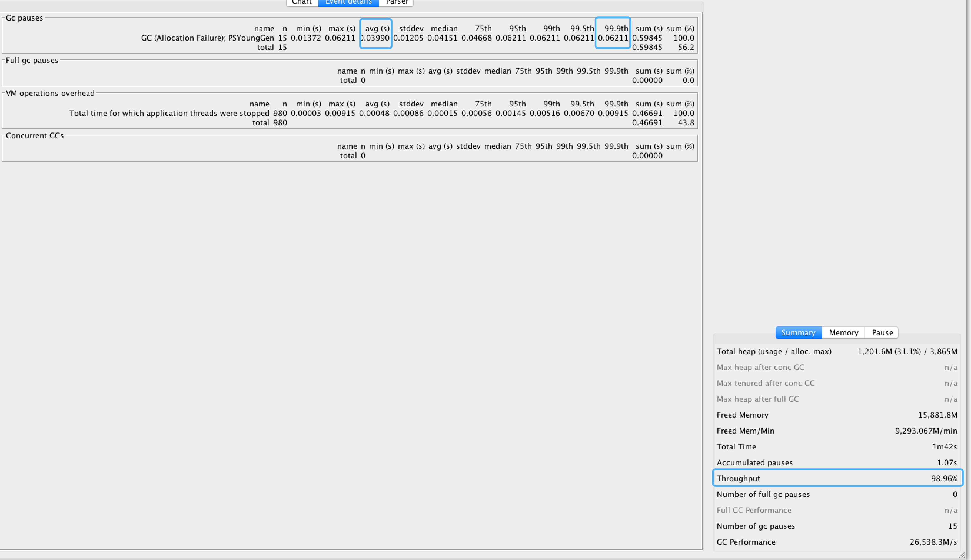Viewport: 971px width, 560px height.
Task: Click the VM operations overhead section title
Action: pyautogui.click(x=50, y=93)
